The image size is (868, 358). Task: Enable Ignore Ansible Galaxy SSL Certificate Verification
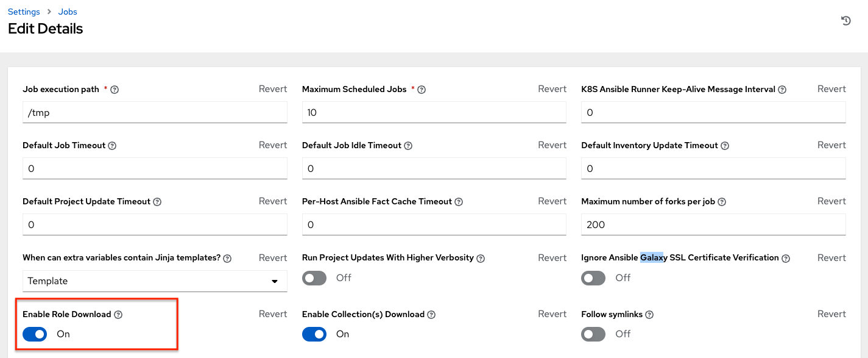593,278
